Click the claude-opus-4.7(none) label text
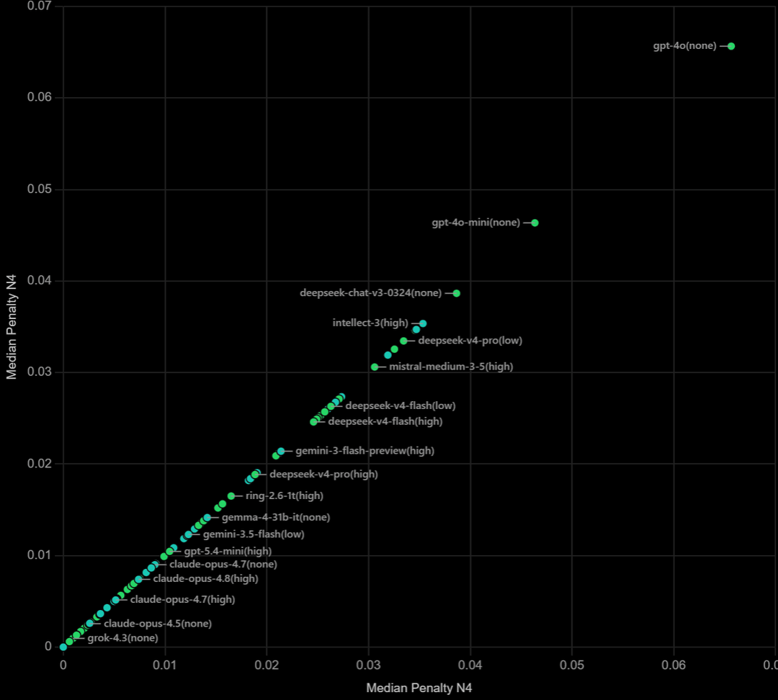 [x=223, y=564]
